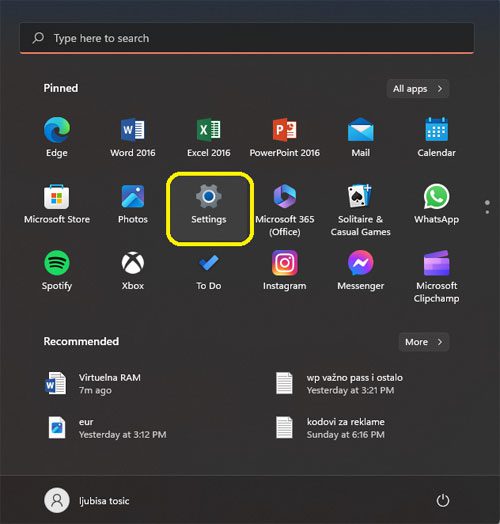Screen dimensions: 500x524
Task: Open Messenger
Action: tap(361, 271)
